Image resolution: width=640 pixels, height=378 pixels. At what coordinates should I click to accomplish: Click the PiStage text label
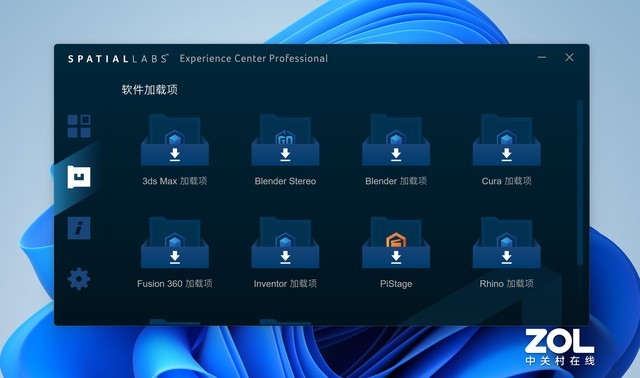click(x=396, y=284)
